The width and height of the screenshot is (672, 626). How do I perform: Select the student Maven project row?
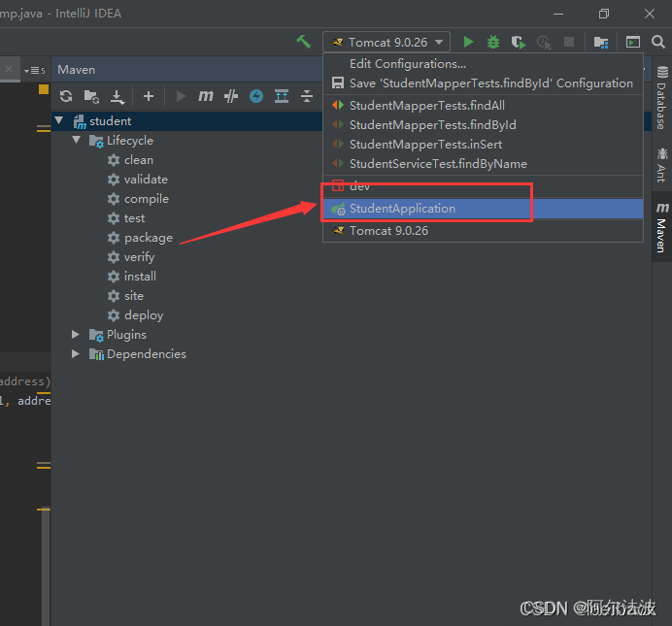coord(187,120)
